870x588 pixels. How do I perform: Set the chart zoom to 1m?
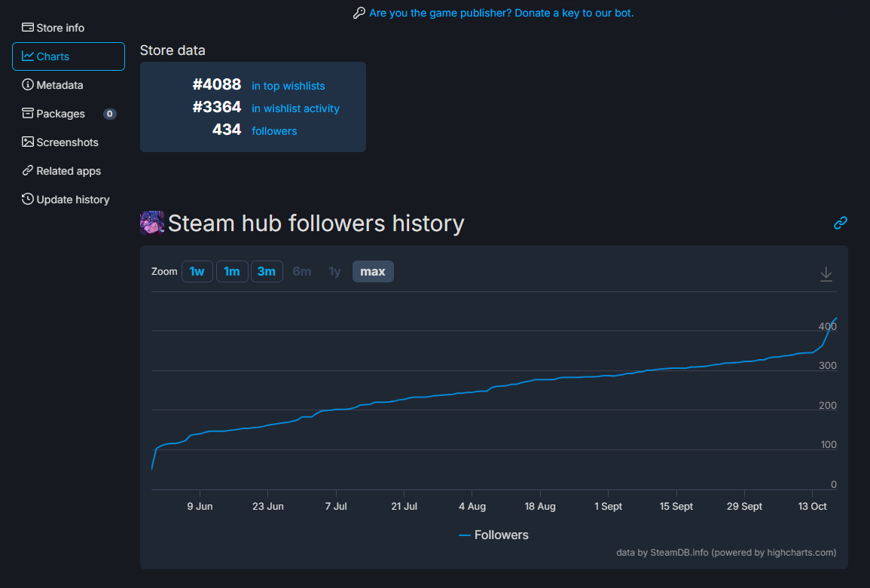[x=232, y=271]
